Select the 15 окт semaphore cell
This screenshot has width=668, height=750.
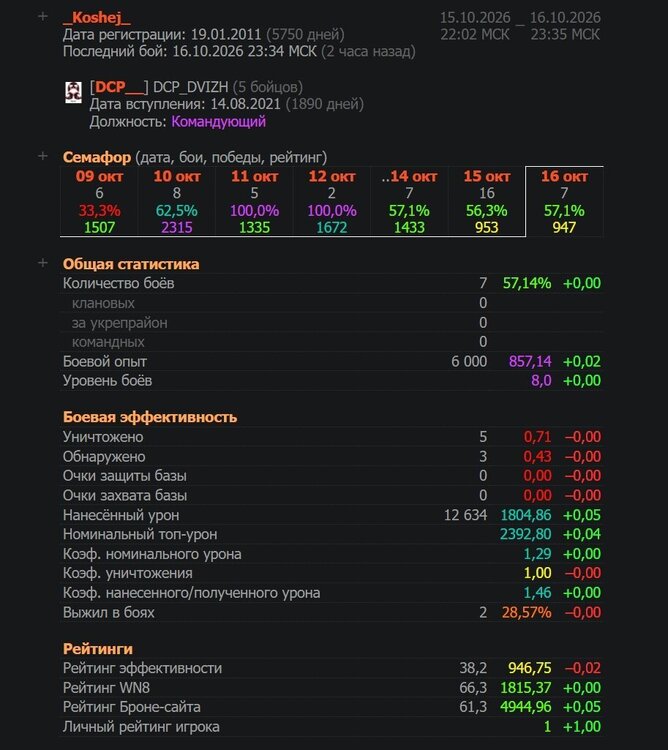tap(487, 201)
